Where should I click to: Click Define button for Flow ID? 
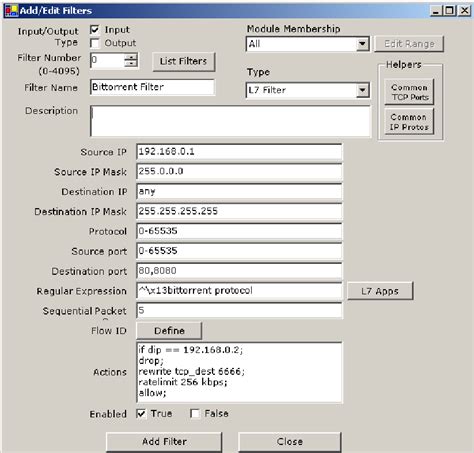click(169, 331)
